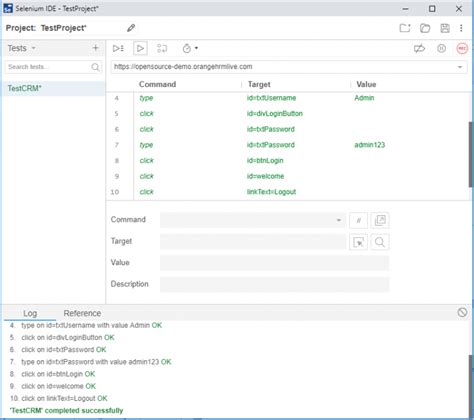Run all tests in suite
This screenshot has width=474, height=420.
(x=118, y=48)
